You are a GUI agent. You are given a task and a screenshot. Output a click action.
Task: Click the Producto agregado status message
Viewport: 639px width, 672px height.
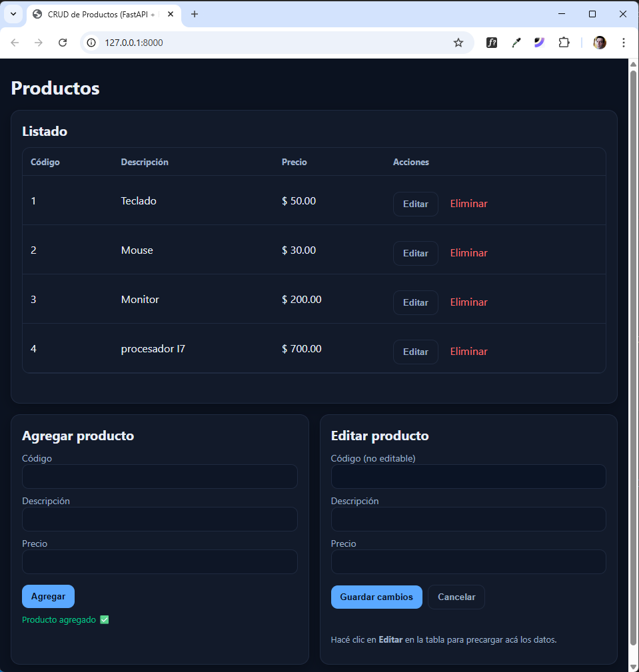pyautogui.click(x=65, y=619)
